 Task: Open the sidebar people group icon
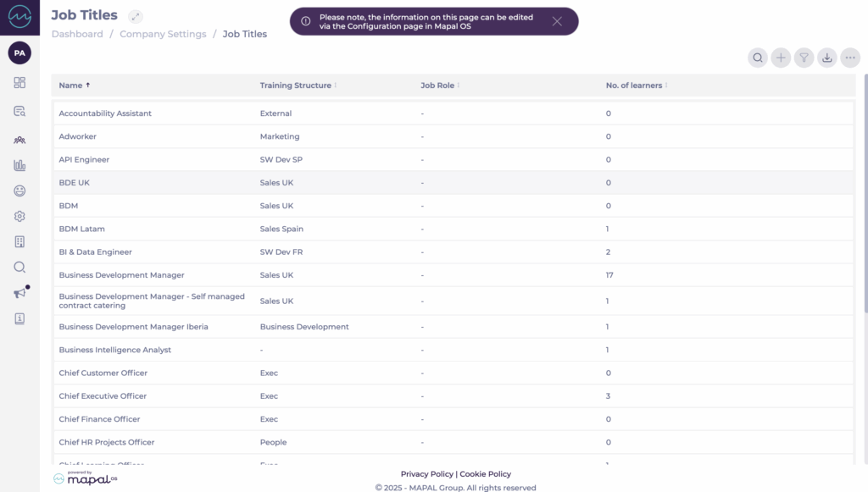pos(19,140)
